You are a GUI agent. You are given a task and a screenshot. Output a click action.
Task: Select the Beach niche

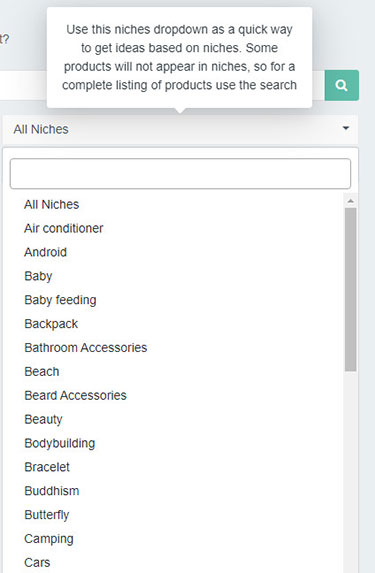(x=42, y=372)
